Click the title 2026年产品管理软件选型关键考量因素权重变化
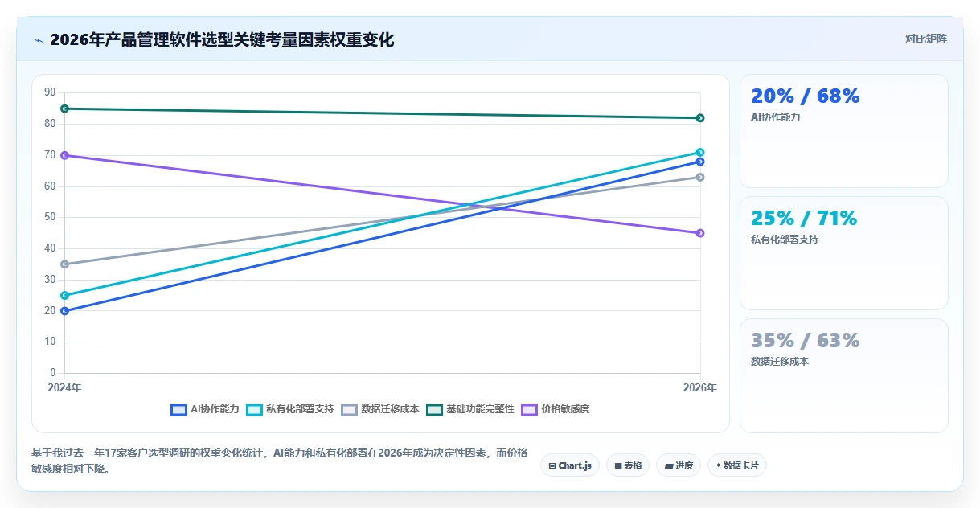Screen dimensions: 980x508 222,39
